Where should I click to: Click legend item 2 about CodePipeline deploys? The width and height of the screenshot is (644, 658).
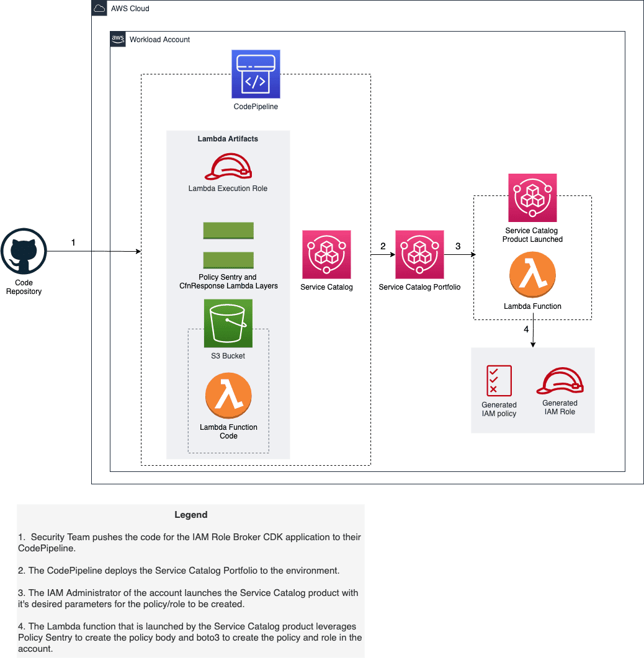[179, 571]
